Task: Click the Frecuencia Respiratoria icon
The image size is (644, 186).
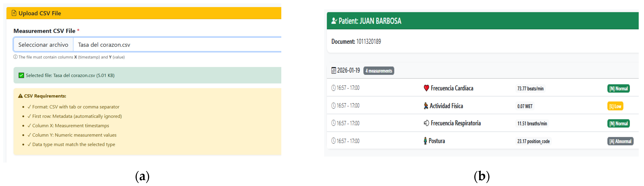Action: click(x=426, y=123)
